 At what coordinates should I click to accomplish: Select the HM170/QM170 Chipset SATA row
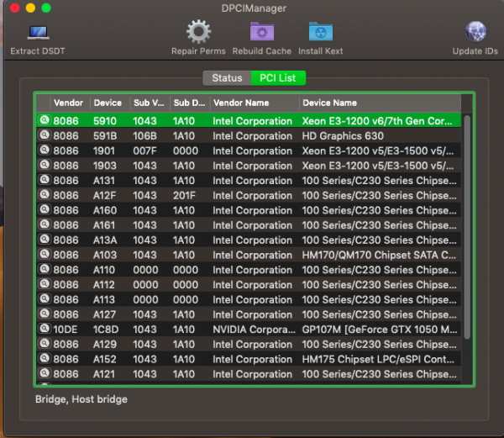[x=378, y=255]
